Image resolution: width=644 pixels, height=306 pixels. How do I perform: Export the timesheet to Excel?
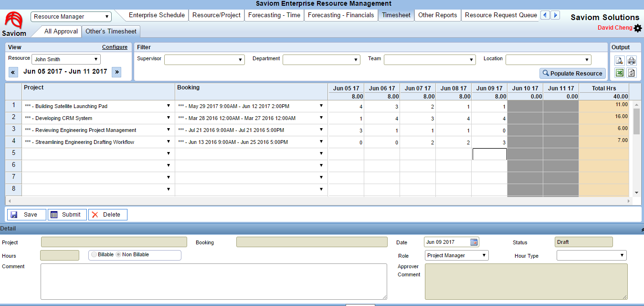coord(620,72)
